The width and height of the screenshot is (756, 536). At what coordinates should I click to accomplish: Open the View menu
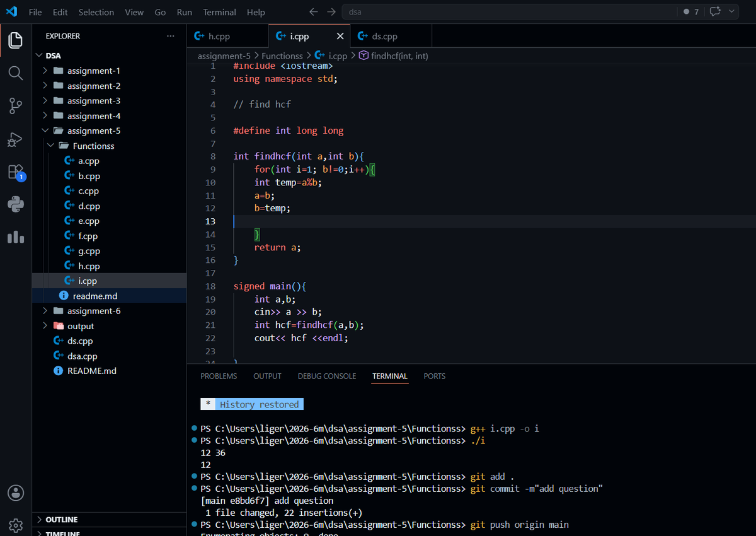pyautogui.click(x=134, y=12)
